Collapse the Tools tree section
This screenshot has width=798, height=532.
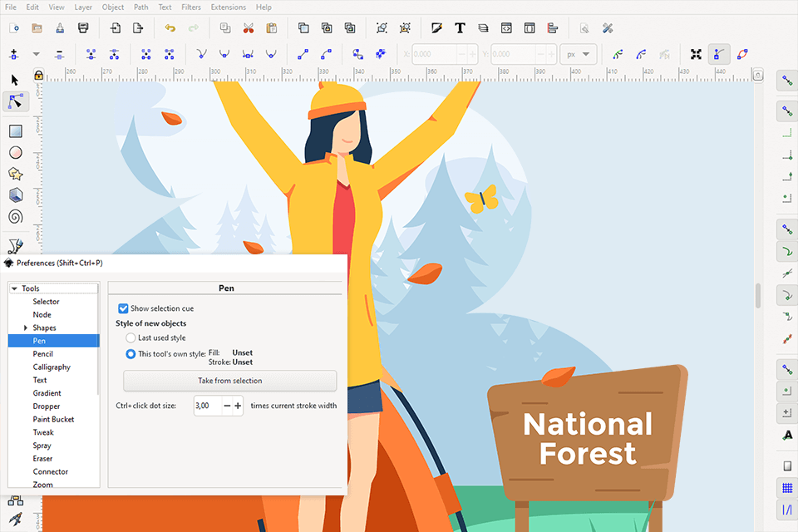(x=14, y=288)
